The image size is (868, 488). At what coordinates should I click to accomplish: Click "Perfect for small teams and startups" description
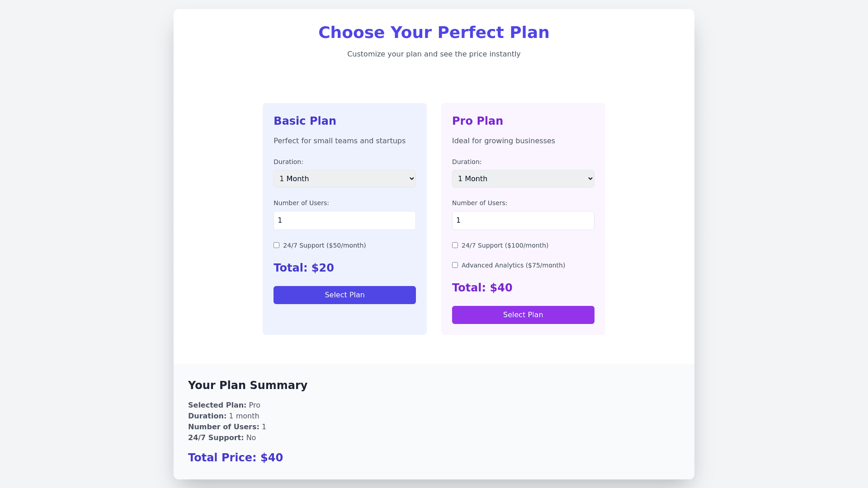340,141
